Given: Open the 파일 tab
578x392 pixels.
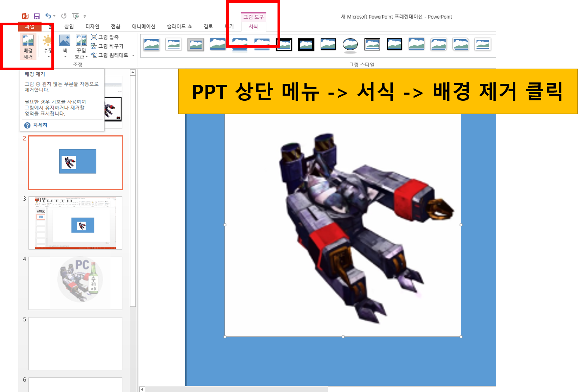Looking at the screenshot, I should click(30, 26).
